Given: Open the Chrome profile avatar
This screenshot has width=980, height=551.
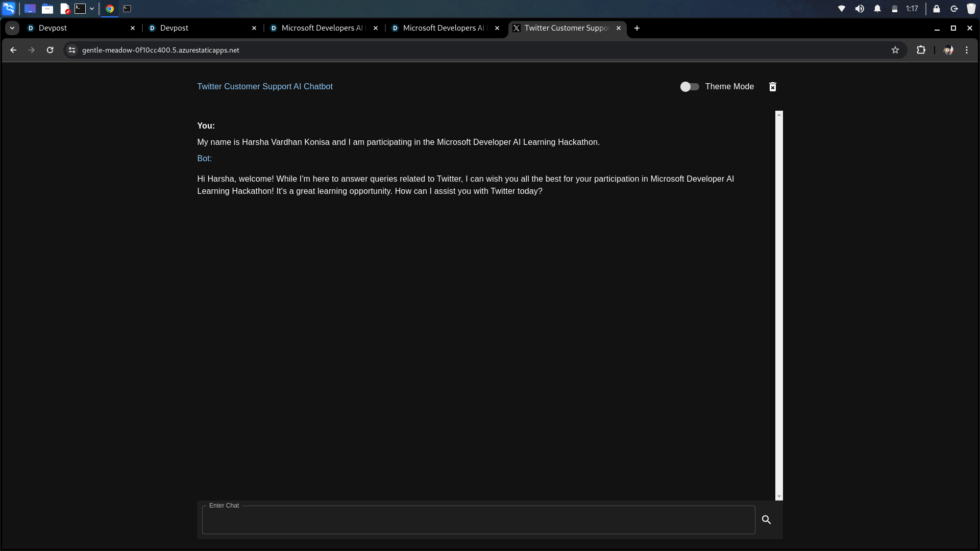Looking at the screenshot, I should [948, 50].
